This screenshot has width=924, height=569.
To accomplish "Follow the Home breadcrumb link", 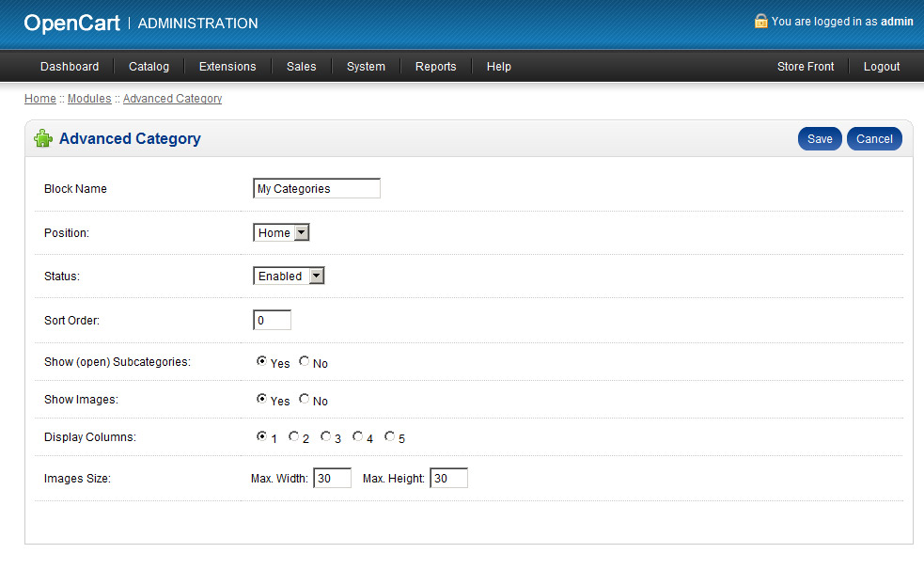I will point(40,99).
